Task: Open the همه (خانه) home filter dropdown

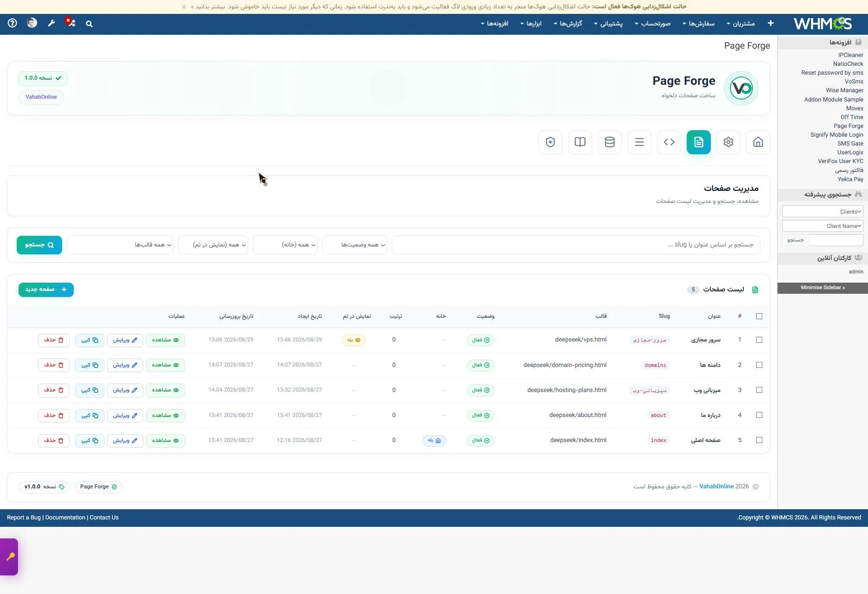Action: click(285, 245)
